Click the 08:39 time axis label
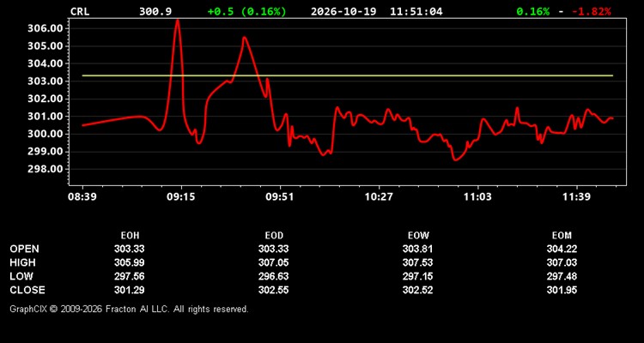This screenshot has width=644, height=343. click(x=82, y=197)
